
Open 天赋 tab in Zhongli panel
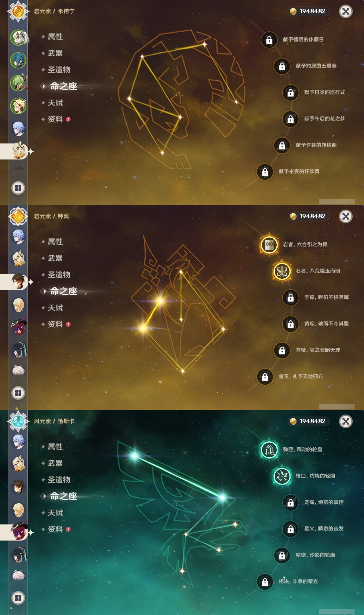click(55, 308)
